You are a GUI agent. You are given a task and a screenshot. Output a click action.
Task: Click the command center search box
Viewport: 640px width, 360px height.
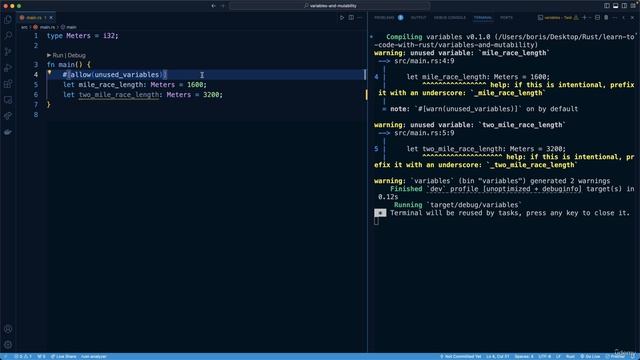click(330, 6)
